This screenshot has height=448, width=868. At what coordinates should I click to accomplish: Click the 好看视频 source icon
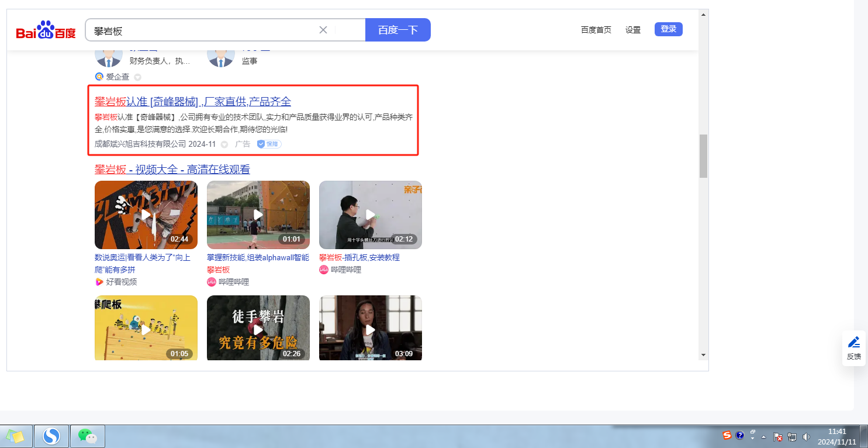click(x=99, y=282)
